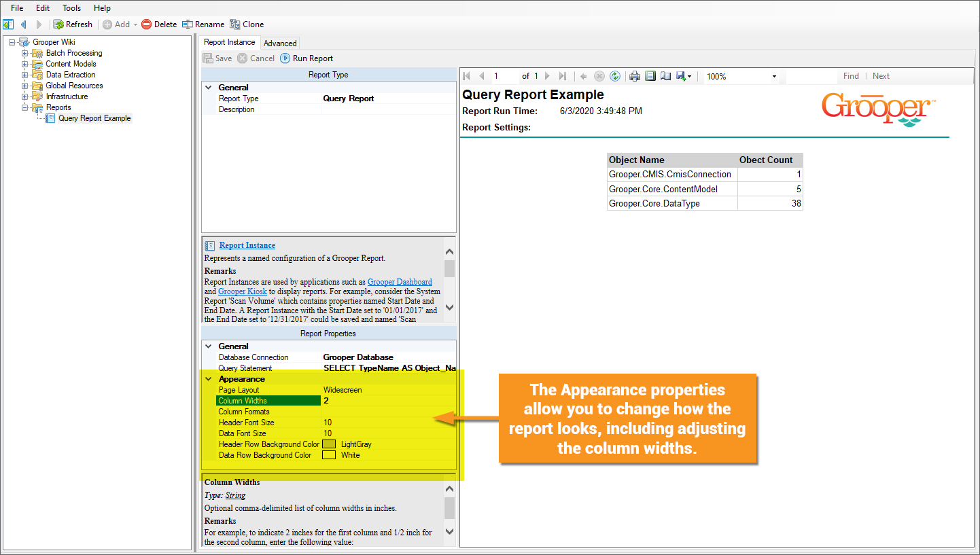Go forward with the right arrow toolbar icon
Viewport: 980px width, 555px height.
click(x=39, y=24)
